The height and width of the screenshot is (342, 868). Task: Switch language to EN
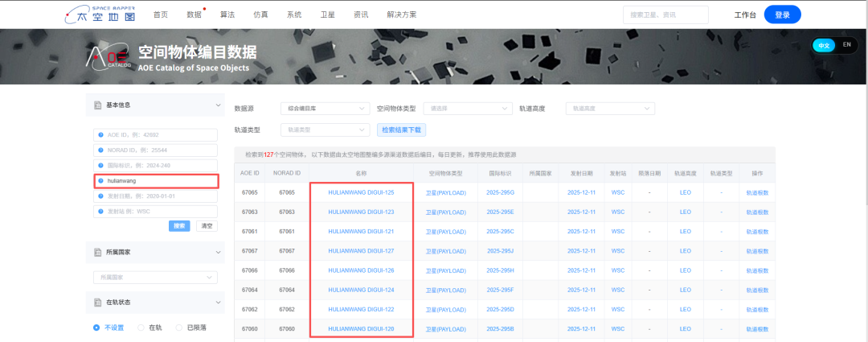coord(846,45)
